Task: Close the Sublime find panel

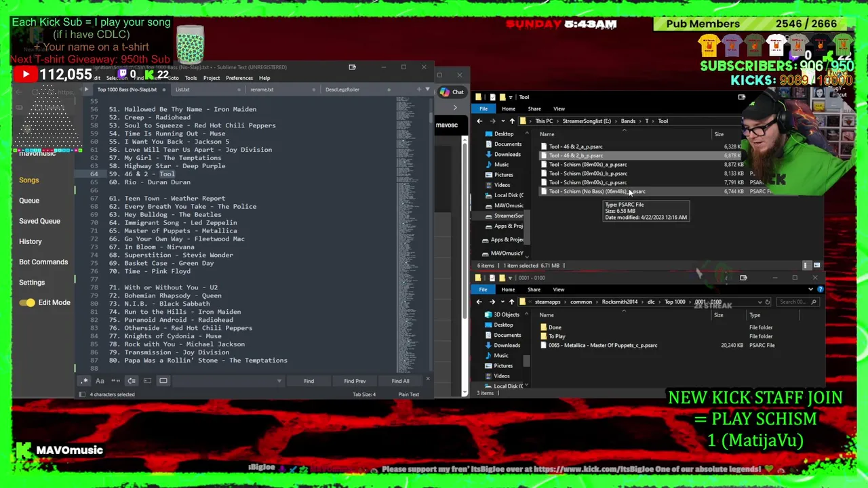Action: 427,380
